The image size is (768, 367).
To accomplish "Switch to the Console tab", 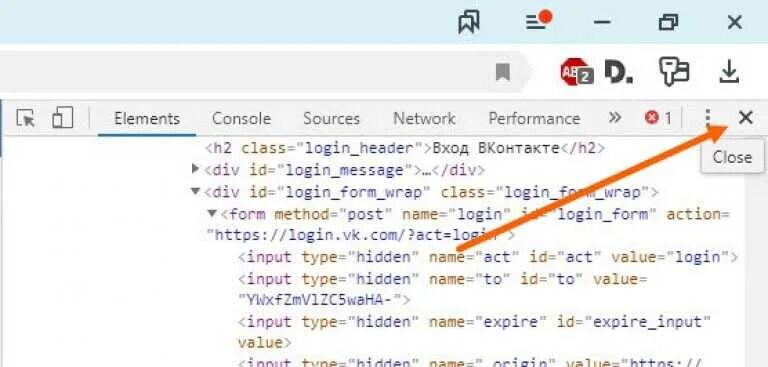I will [241, 119].
